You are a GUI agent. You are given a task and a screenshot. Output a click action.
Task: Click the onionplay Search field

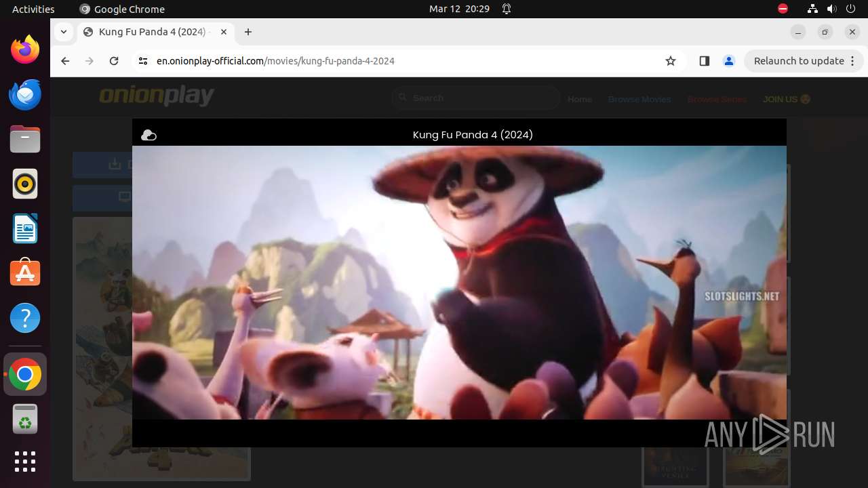(476, 98)
